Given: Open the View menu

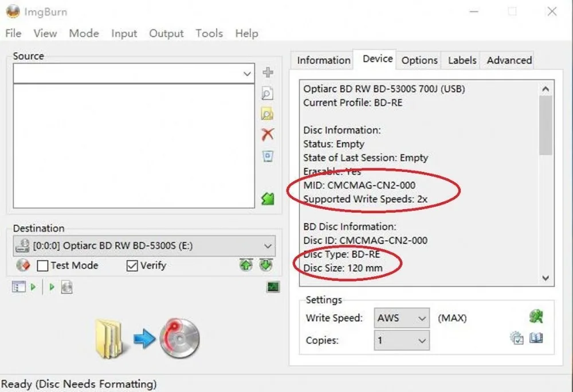Looking at the screenshot, I should click(x=45, y=33).
